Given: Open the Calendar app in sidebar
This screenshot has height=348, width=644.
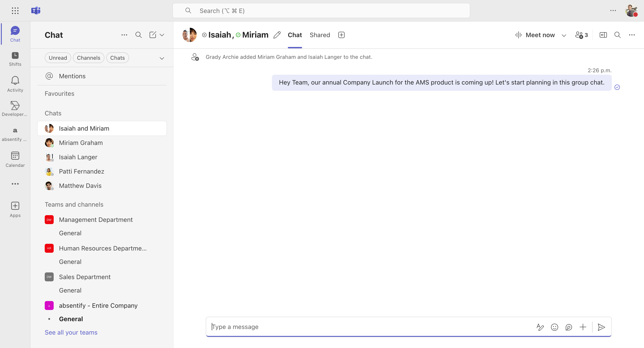Looking at the screenshot, I should pos(15,159).
